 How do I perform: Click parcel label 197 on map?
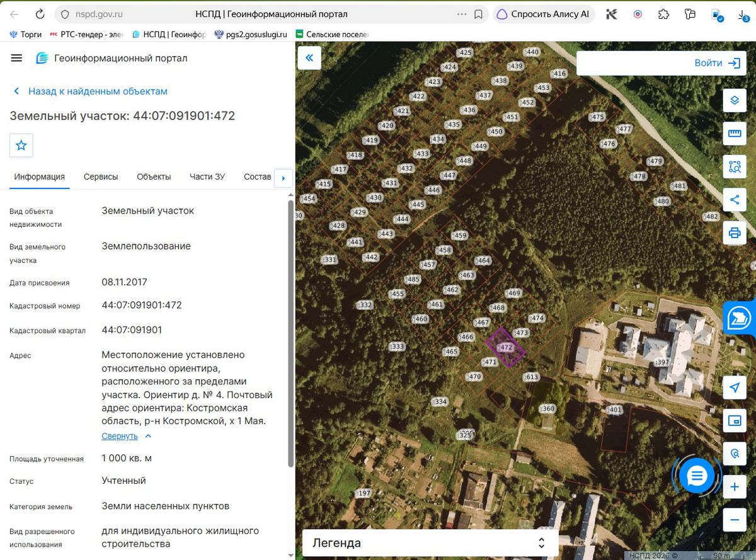363,493
